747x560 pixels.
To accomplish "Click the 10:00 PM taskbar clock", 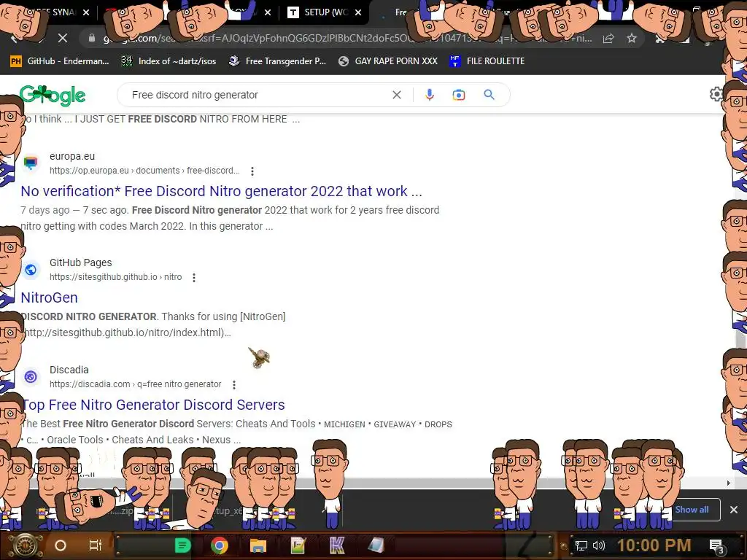I will [x=654, y=545].
